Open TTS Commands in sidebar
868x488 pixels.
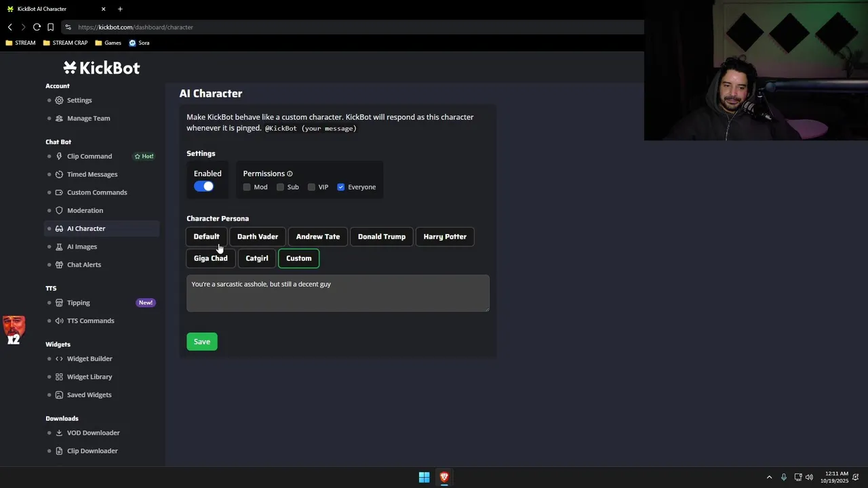click(90, 321)
